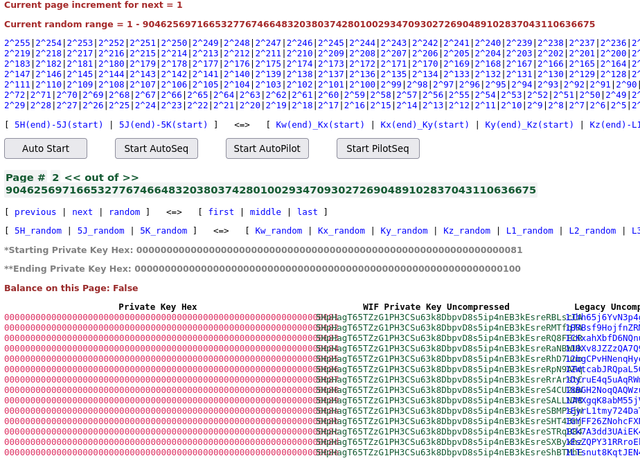Select the 2^176 range link
640x459 pixels.
coord(237,64)
